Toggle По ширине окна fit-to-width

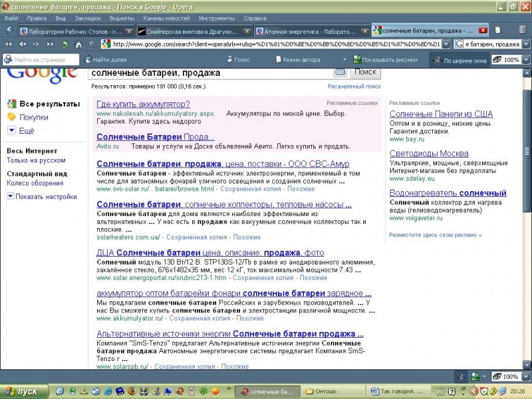[458, 60]
